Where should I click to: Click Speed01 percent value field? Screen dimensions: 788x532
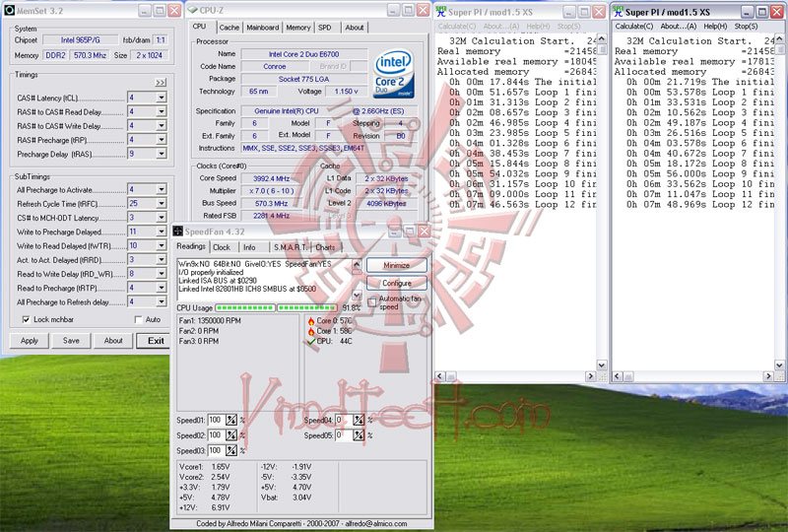point(216,420)
